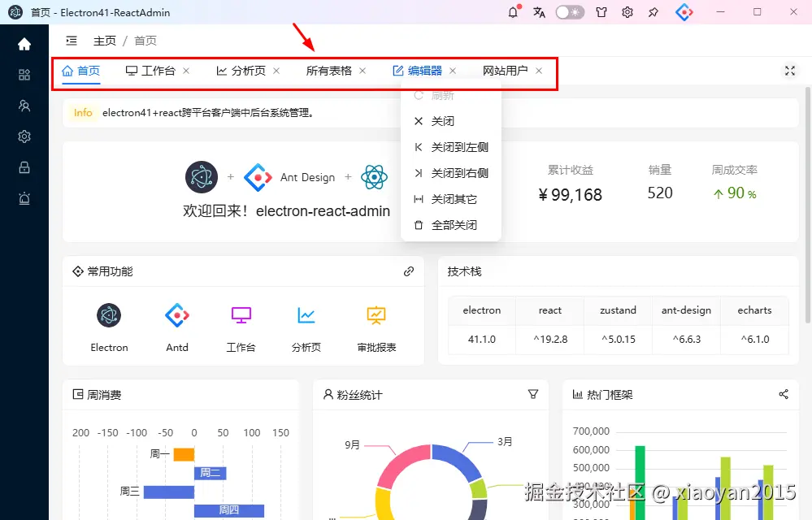Open the filter icon in 粉丝统计
The width and height of the screenshot is (812, 520).
[x=533, y=395]
